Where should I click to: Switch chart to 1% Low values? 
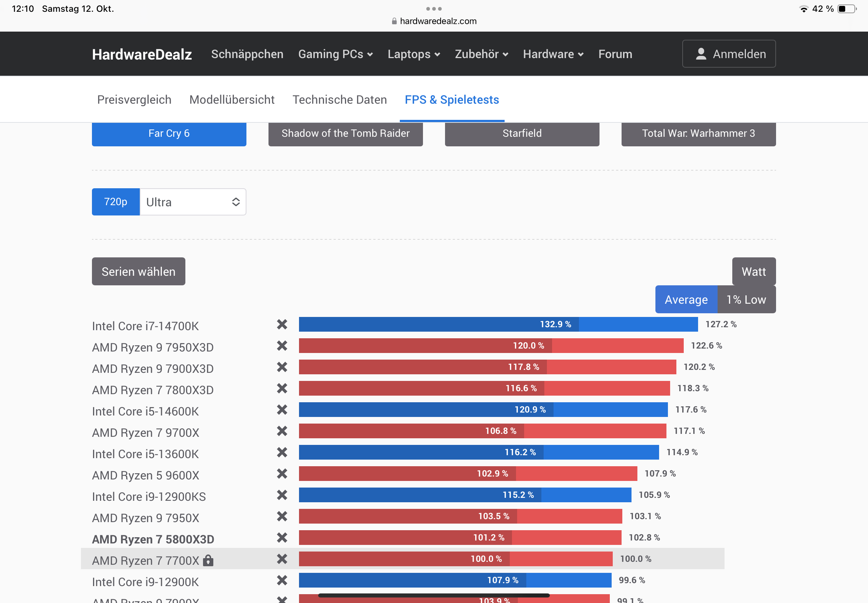click(x=746, y=300)
